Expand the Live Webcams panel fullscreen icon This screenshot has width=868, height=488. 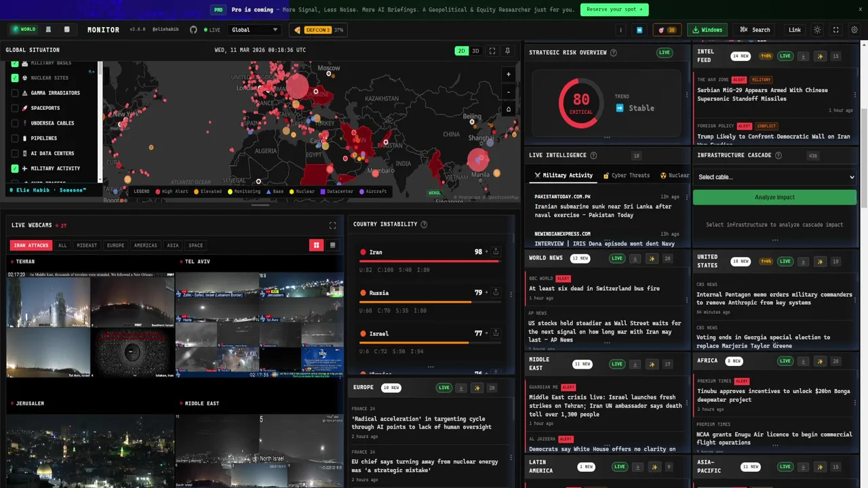[332, 225]
